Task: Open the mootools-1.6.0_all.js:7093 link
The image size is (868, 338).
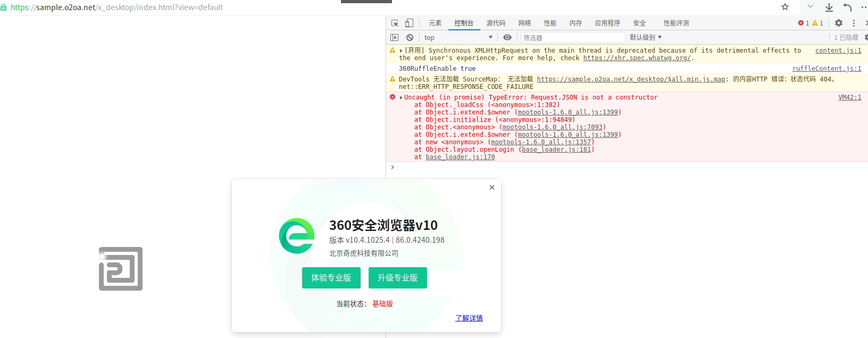Action: pyautogui.click(x=553, y=127)
